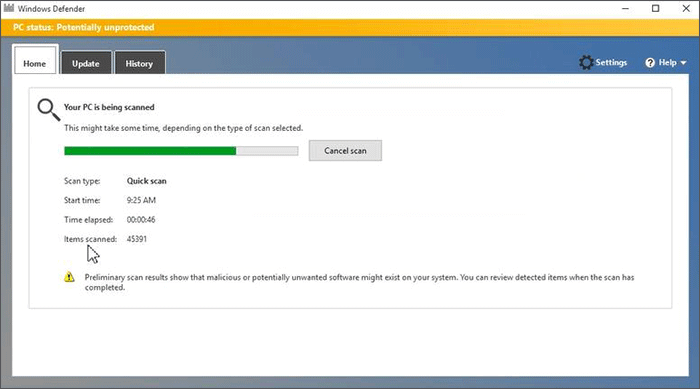Image resolution: width=700 pixels, height=389 pixels.
Task: Click 'PC status: Potentially unprotected' banner text
Action: [83, 27]
